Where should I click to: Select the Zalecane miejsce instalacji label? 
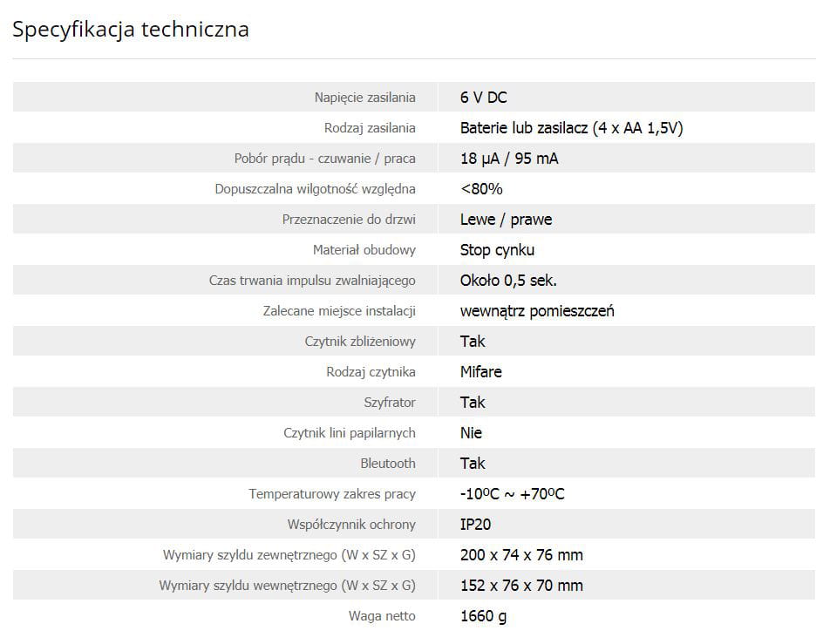click(339, 311)
